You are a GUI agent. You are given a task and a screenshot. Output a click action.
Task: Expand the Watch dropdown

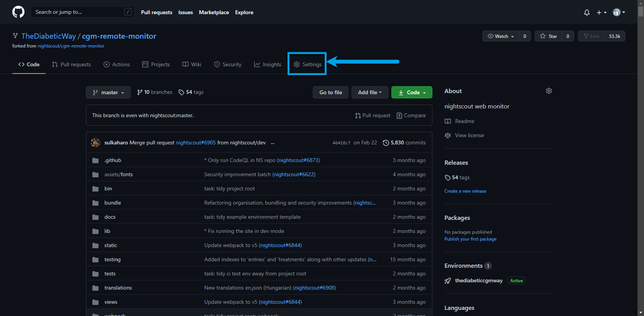click(x=501, y=36)
